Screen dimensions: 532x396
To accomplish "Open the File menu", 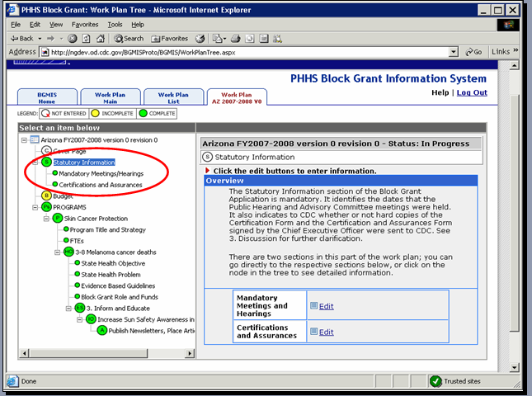I will (x=16, y=25).
